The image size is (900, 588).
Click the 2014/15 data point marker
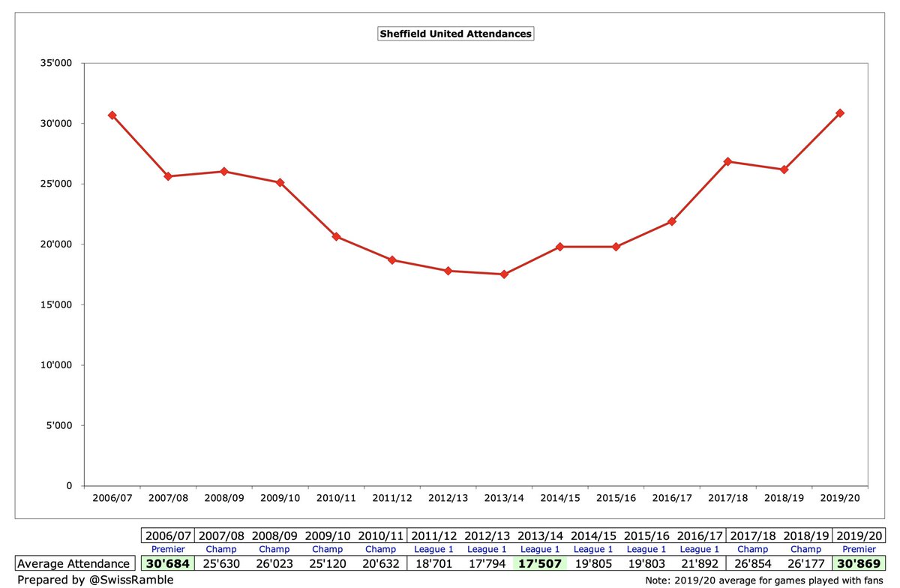tap(560, 247)
